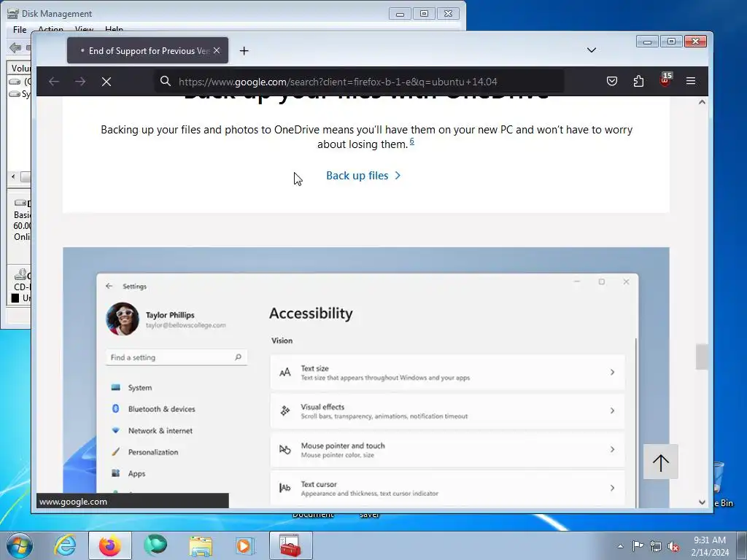
Task: Stop loading the page in Firefox
Action: [107, 82]
